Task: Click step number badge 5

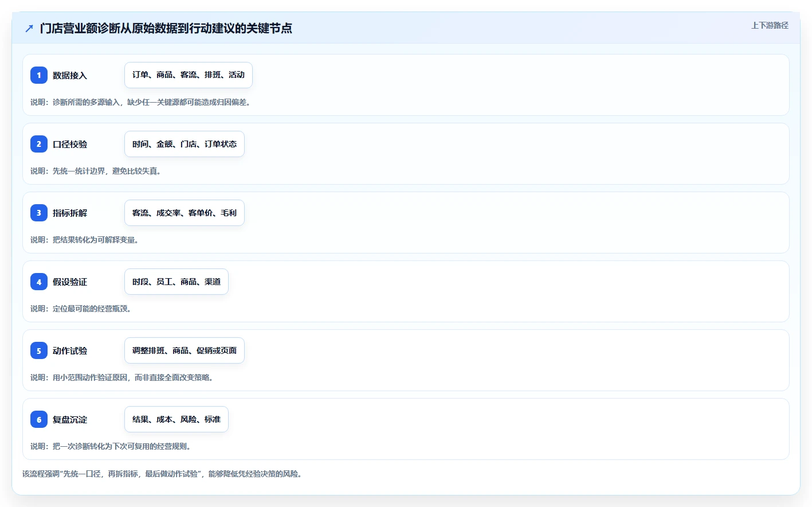Action: (39, 350)
